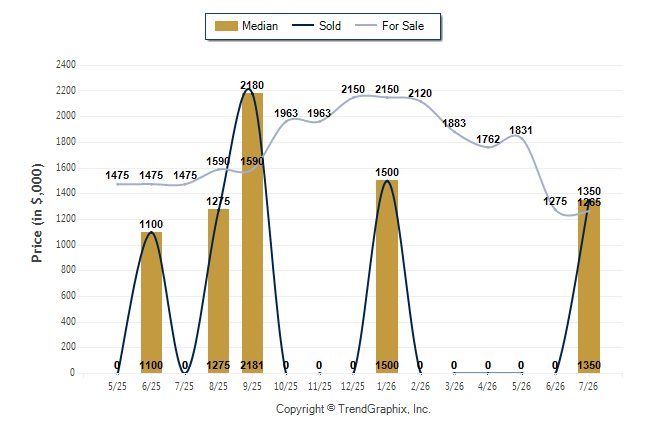Click the For Sale point labeled 1762
This screenshot has height=434, width=646.
[x=488, y=147]
